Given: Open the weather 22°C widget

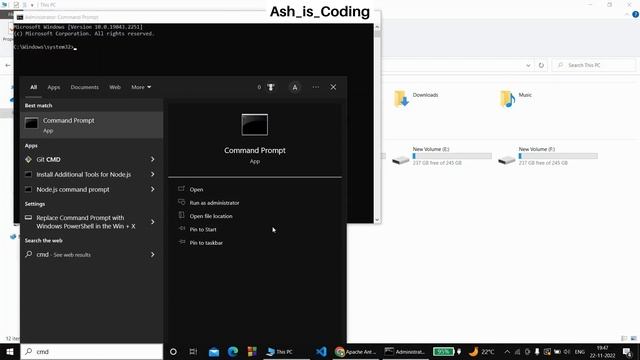Looking at the screenshot, I should click(x=482, y=351).
